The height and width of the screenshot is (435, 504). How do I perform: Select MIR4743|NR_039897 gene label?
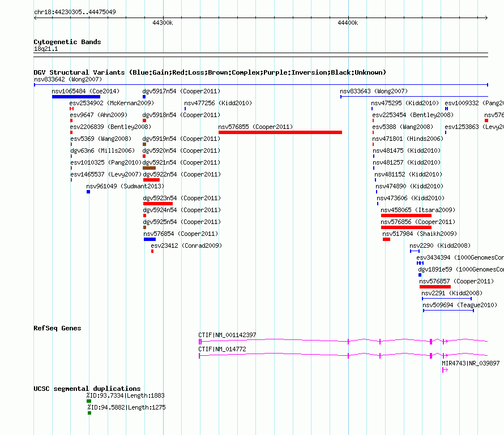point(471,363)
